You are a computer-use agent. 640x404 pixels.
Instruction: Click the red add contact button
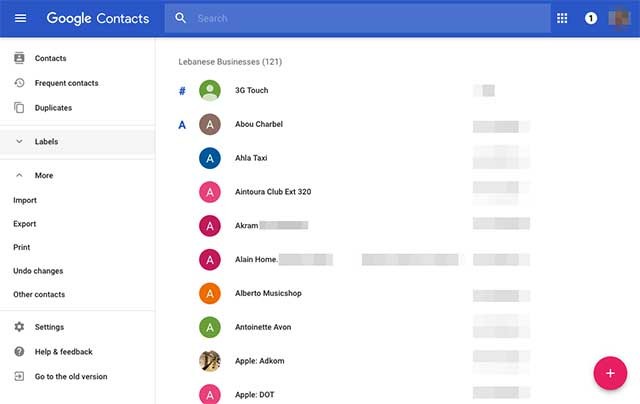[609, 372]
